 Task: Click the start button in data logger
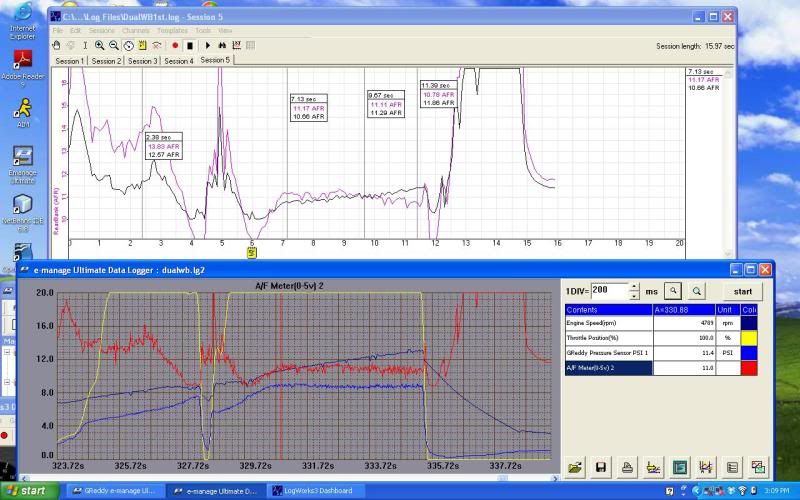point(743,291)
